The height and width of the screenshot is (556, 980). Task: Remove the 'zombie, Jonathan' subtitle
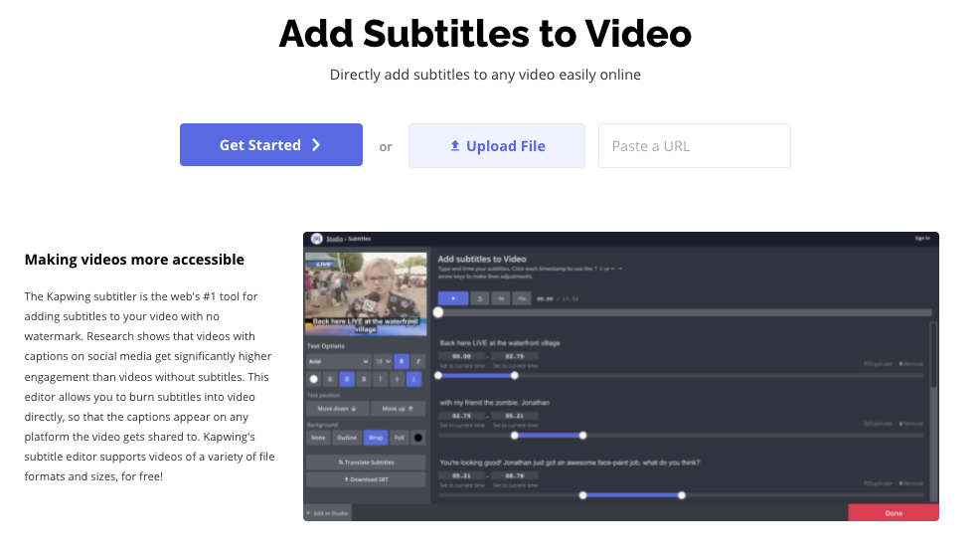click(x=911, y=424)
